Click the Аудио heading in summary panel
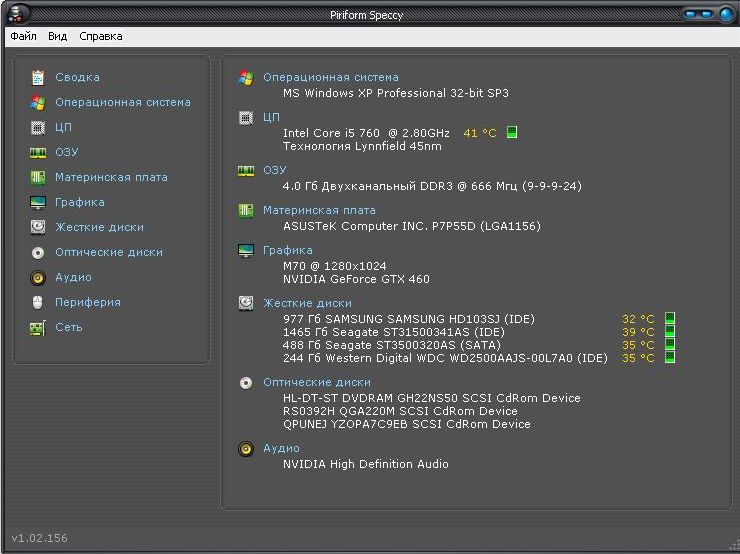Screen dimensions: 740x554 [x=281, y=449]
